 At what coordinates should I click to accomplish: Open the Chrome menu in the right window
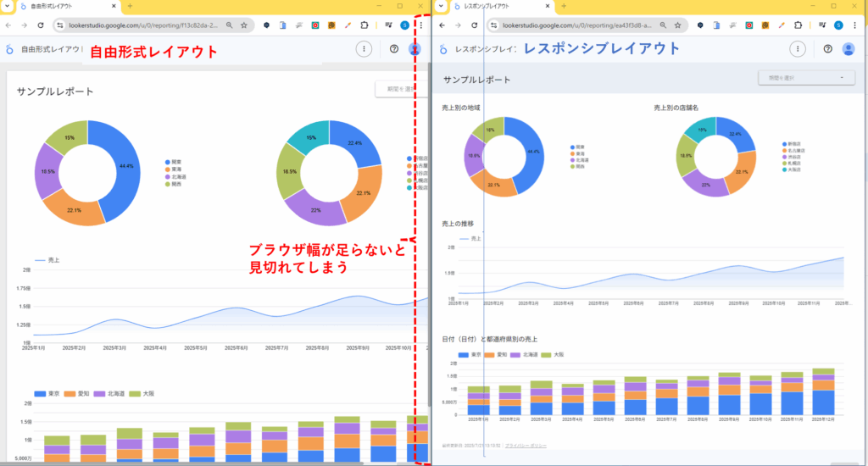coord(854,25)
